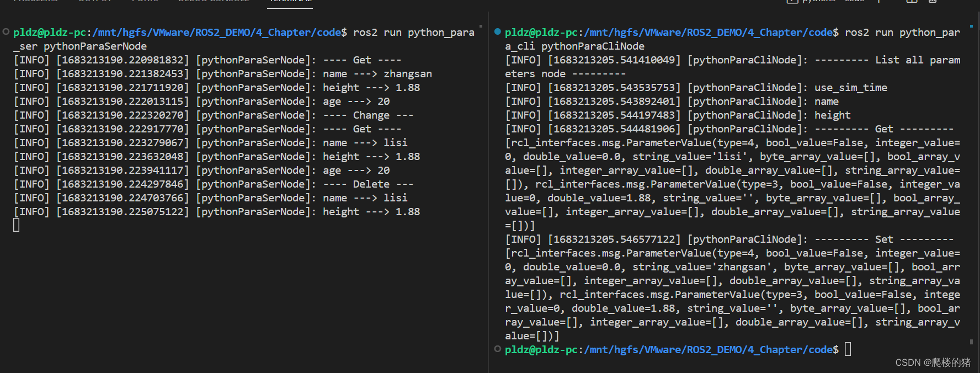Click the cursor box after the final right prompt

point(848,349)
